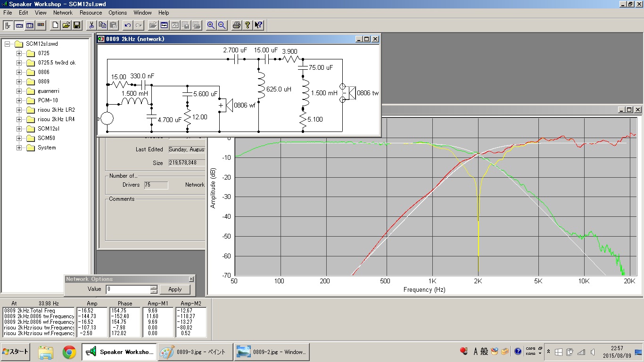Expand the risou 2kHz LR2 folder

(x=19, y=110)
